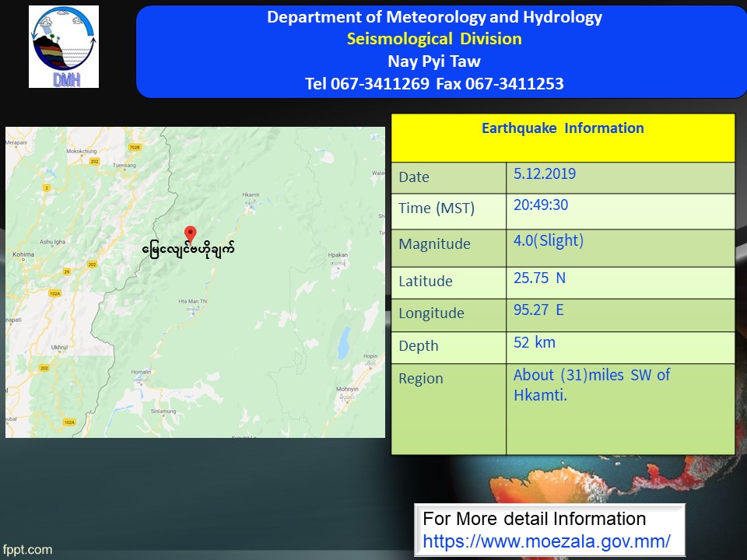Click the Depth value 52 km cell
Screen dimensions: 747x560
tap(620, 348)
